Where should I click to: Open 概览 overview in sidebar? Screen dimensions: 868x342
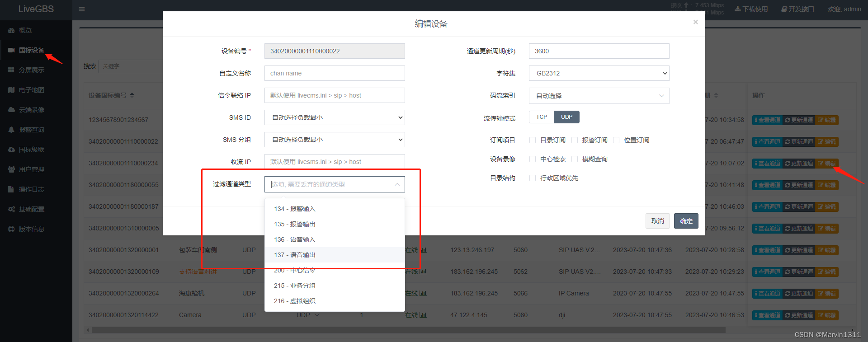(x=25, y=30)
